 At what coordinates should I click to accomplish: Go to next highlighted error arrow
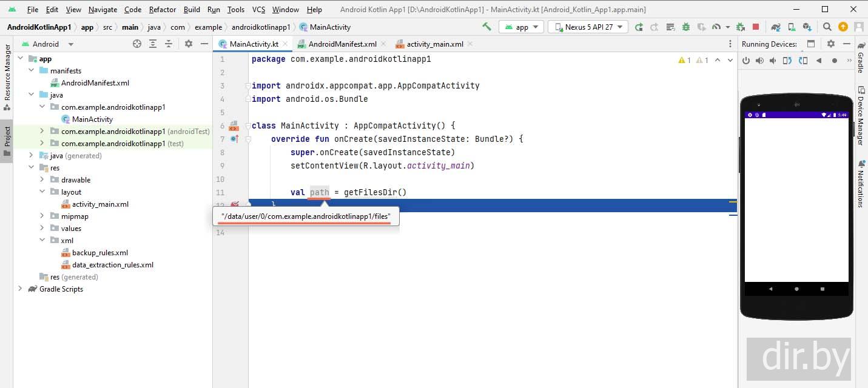(x=730, y=60)
